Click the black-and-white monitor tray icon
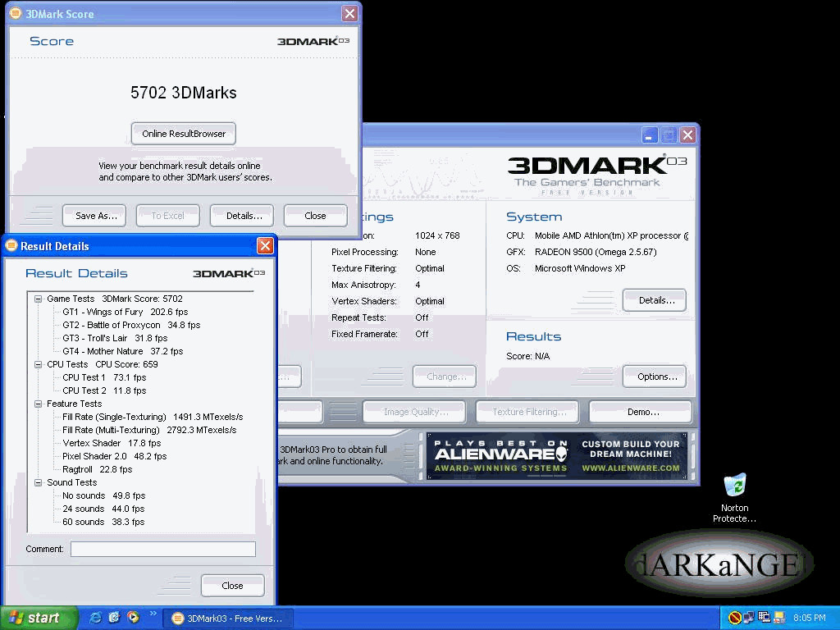 [764, 619]
